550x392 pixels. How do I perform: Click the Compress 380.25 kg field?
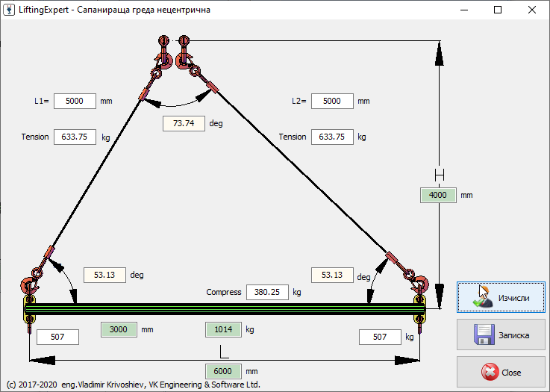267,293
